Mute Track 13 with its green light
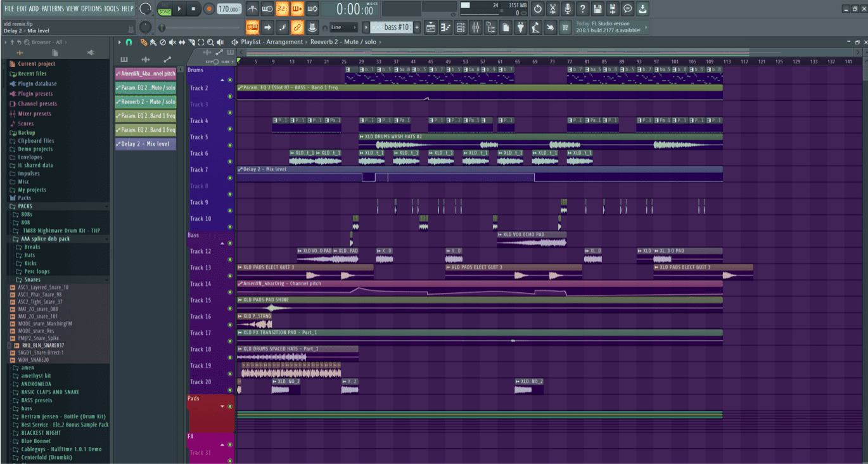 click(x=229, y=276)
